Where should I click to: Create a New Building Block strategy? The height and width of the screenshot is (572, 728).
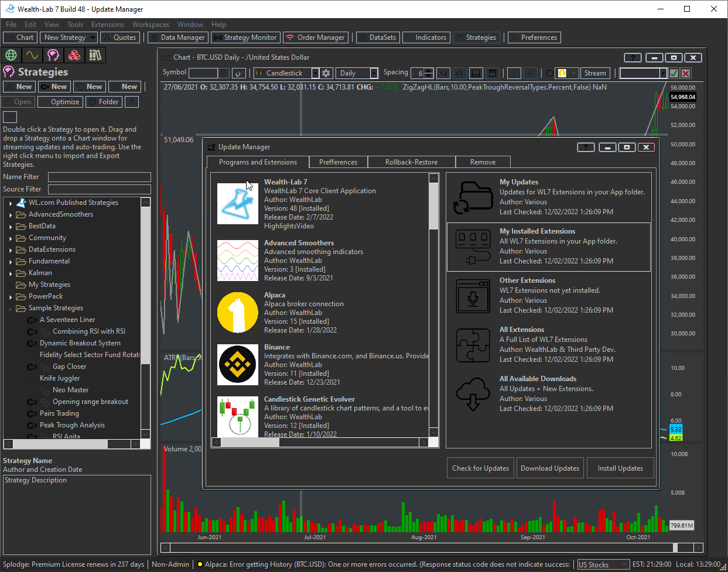[19, 87]
